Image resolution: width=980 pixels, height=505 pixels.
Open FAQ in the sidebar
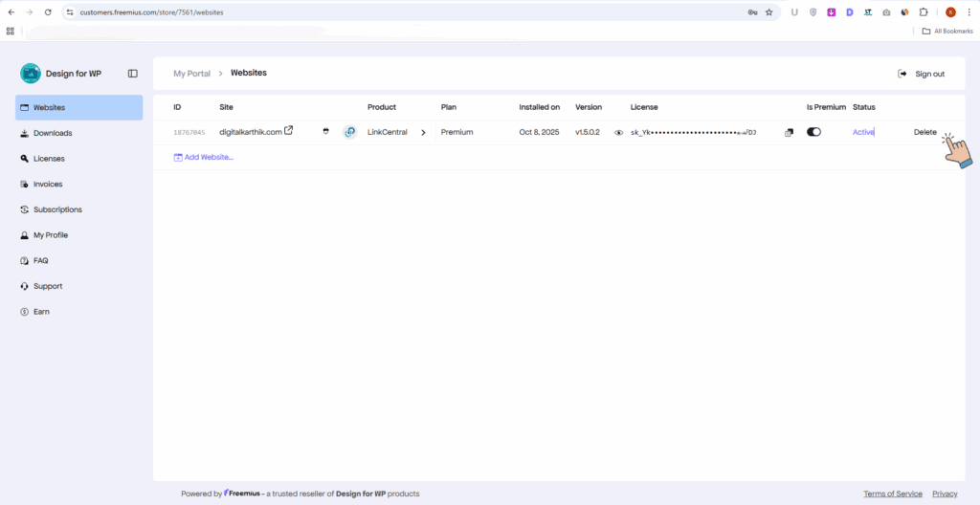pos(78,260)
